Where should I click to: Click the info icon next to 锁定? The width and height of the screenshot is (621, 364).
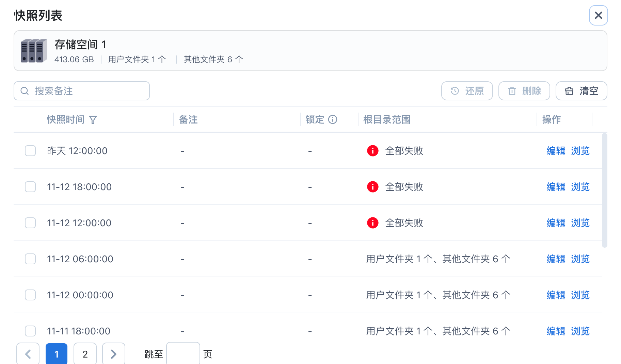point(333,119)
